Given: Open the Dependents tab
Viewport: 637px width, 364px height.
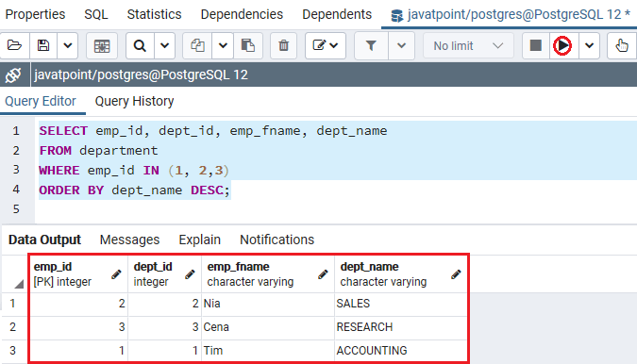Looking at the screenshot, I should point(337,14).
